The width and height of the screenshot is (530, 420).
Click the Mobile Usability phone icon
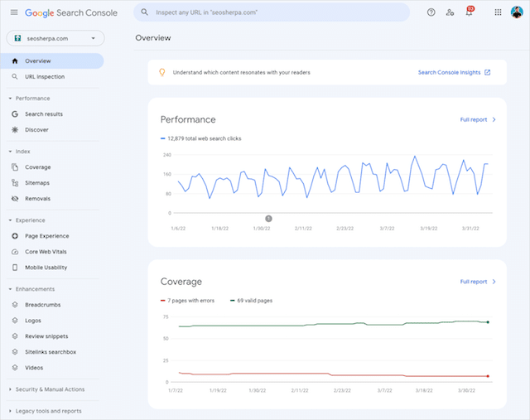[15, 268]
